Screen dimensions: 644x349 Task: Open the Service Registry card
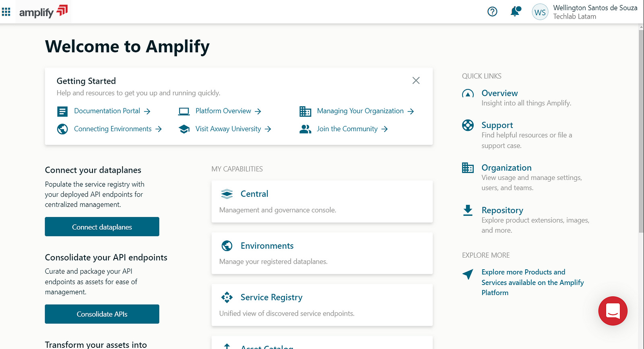pyautogui.click(x=322, y=305)
